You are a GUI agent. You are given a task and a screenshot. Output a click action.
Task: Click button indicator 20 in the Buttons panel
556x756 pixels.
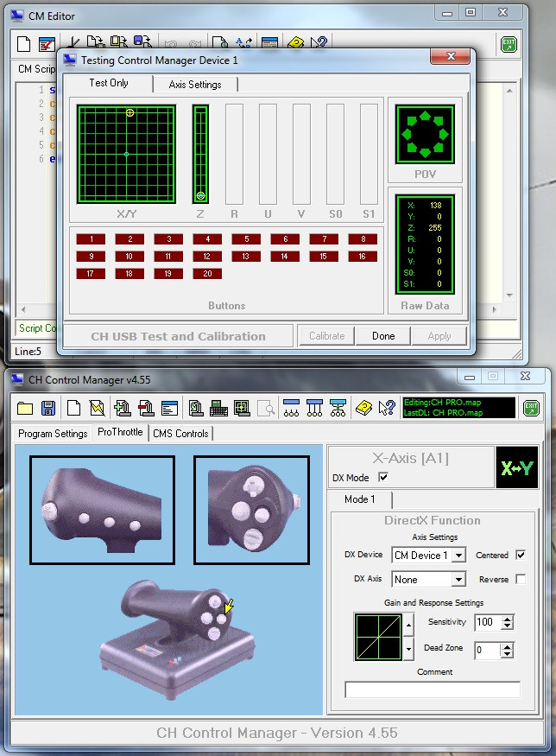coord(207,274)
